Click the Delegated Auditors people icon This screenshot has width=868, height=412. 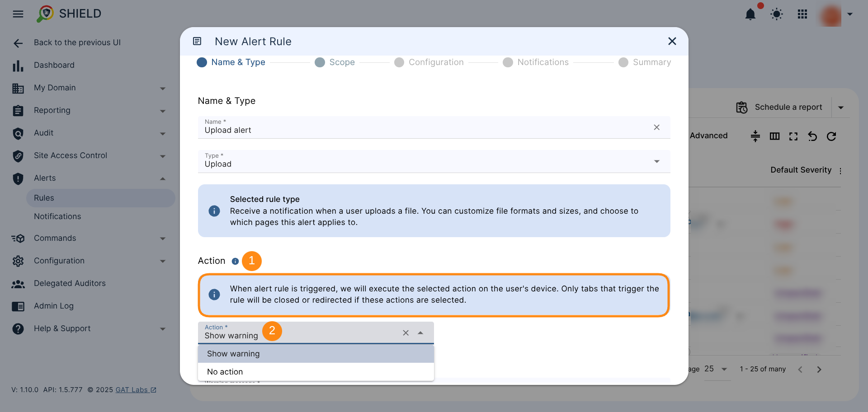pos(18,284)
